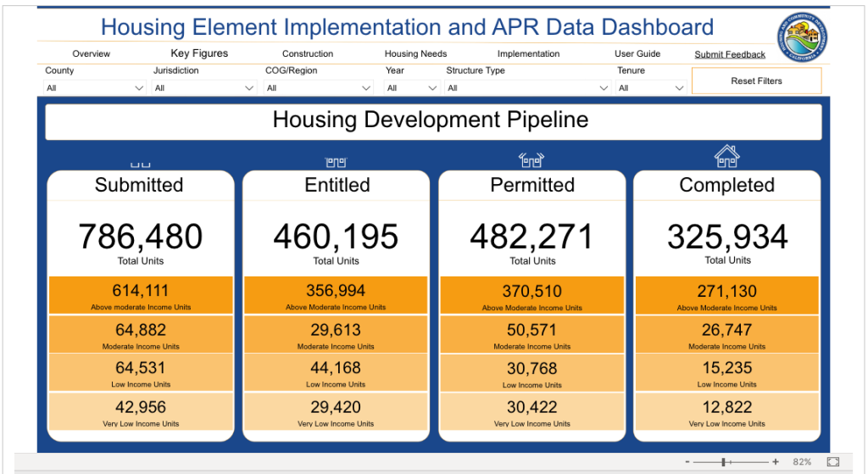Go to the Housing Needs tab

click(415, 54)
